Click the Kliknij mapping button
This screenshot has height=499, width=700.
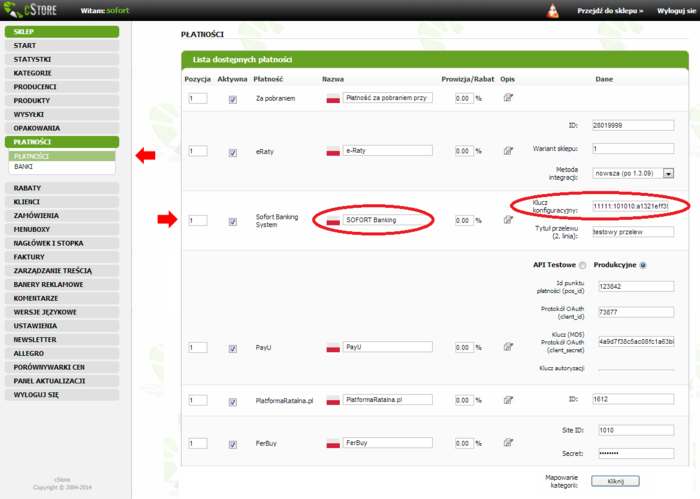tap(615, 481)
